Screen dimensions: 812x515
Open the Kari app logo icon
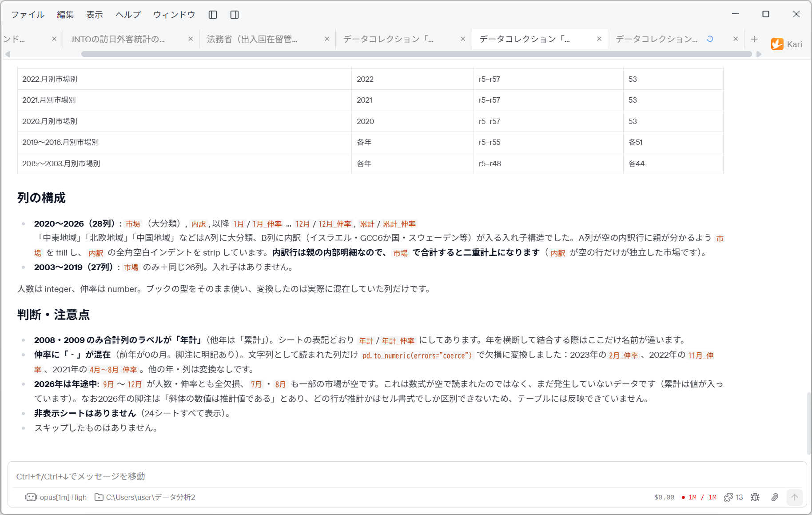(777, 44)
